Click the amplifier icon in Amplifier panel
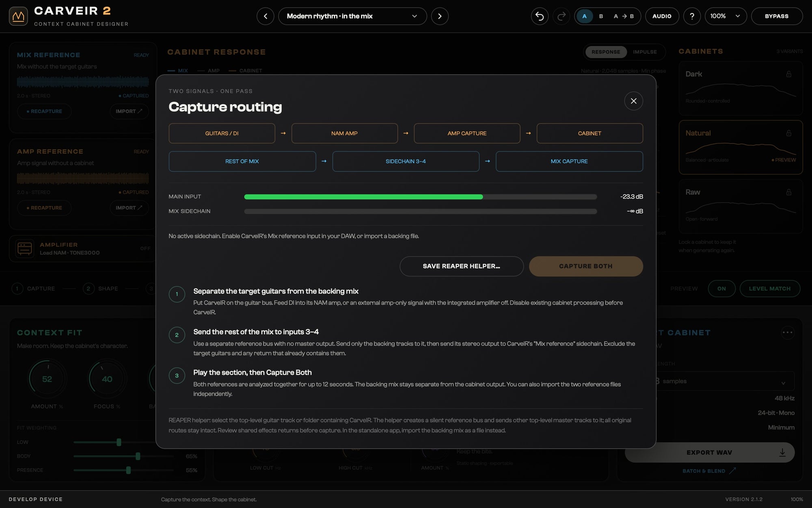Screen dimensions: 812x508 [25, 248]
